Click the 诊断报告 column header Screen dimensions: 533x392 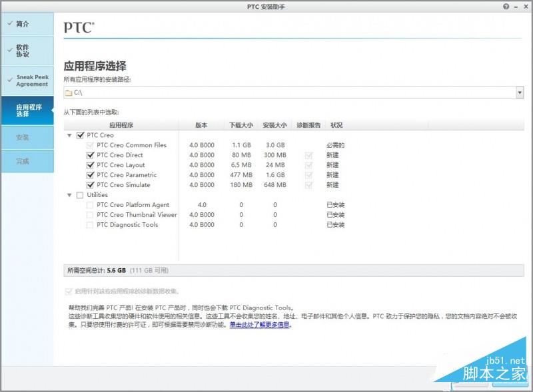point(308,125)
